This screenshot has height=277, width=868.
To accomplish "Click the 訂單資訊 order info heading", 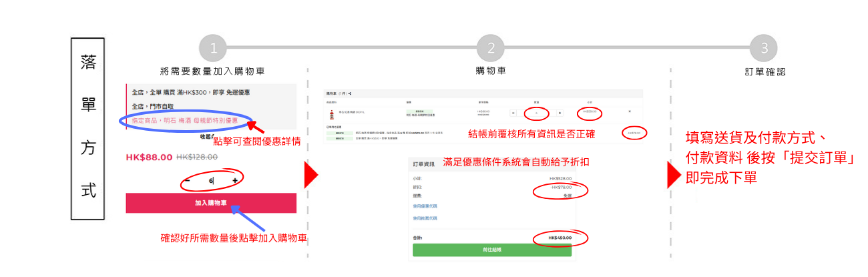I will [424, 164].
